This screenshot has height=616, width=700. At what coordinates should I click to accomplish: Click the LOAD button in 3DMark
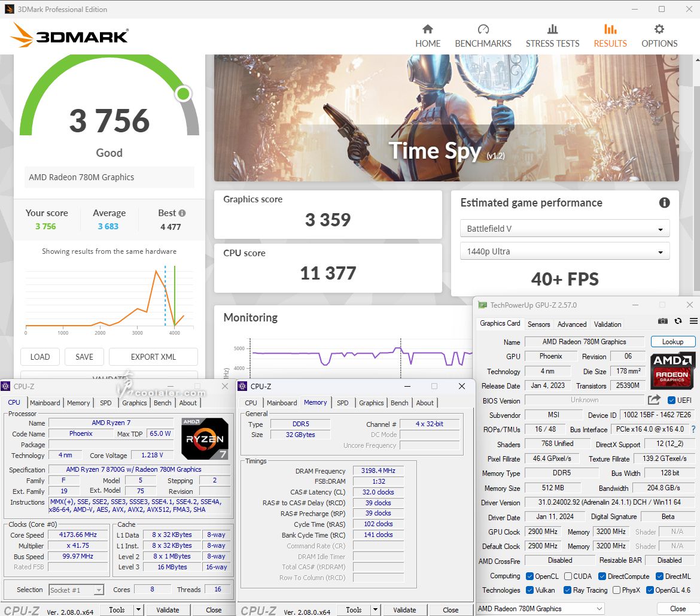pos(40,357)
